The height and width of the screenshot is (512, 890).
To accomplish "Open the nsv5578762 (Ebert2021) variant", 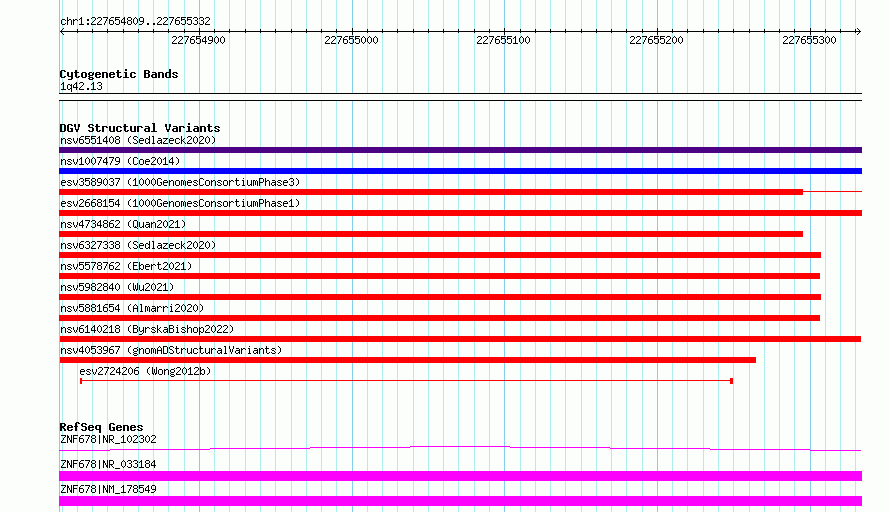I will [126, 266].
